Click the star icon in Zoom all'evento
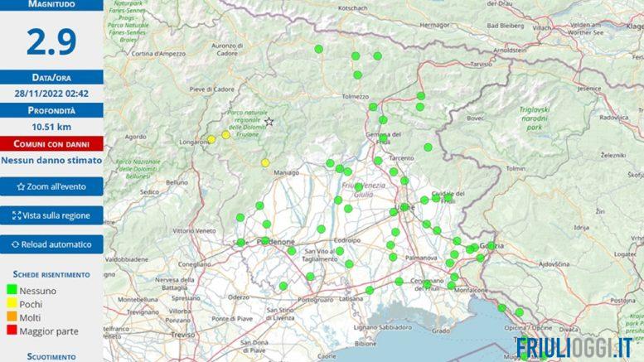Image resolution: width=644 pixels, height=362 pixels. pos(21,186)
